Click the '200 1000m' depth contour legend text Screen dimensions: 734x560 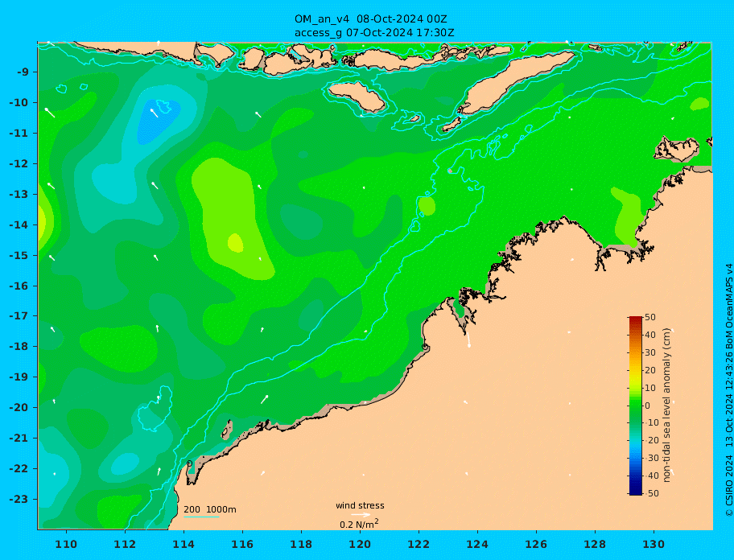pos(210,509)
